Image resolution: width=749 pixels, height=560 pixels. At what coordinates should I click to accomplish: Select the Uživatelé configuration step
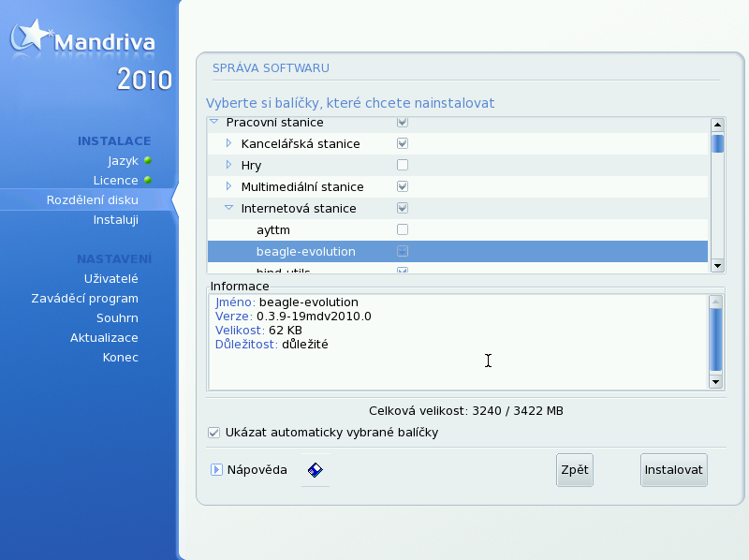pos(110,278)
